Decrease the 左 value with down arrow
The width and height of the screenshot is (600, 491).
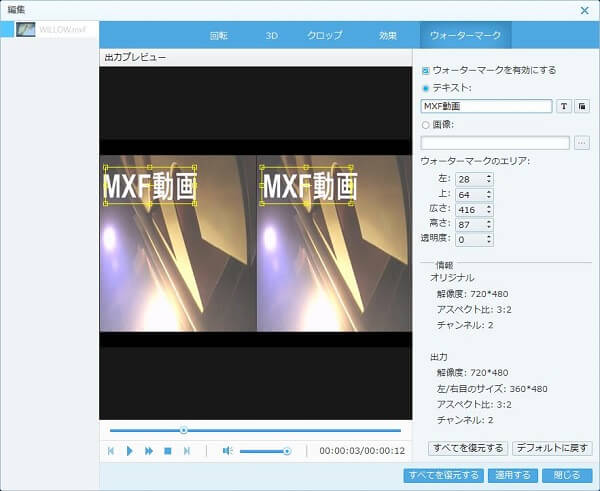[489, 181]
